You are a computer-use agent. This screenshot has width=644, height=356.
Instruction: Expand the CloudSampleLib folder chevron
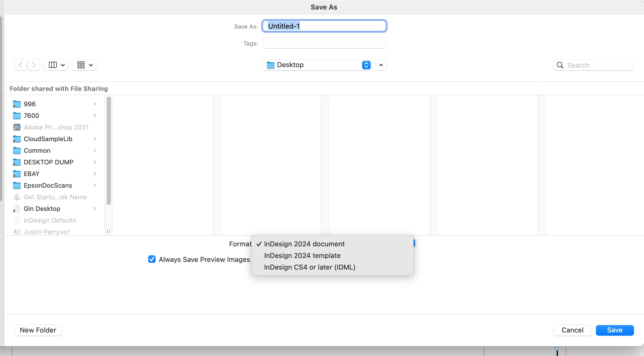coord(95,139)
